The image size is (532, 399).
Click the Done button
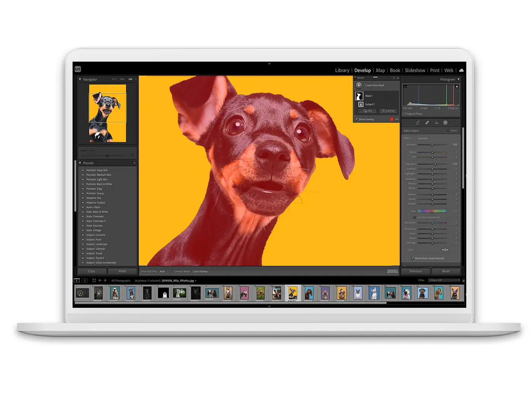[392, 271]
